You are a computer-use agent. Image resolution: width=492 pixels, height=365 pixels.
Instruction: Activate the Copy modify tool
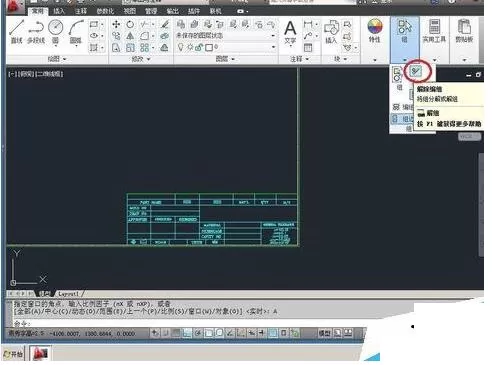(116, 36)
